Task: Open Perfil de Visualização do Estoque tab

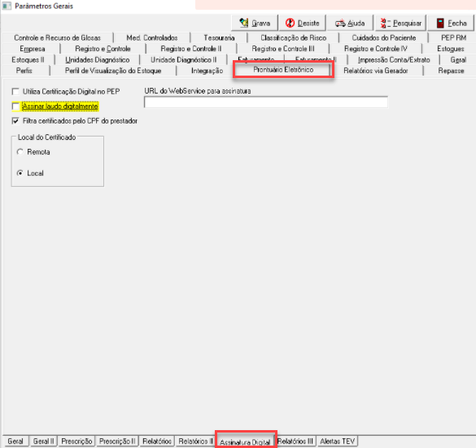Action: click(x=113, y=71)
